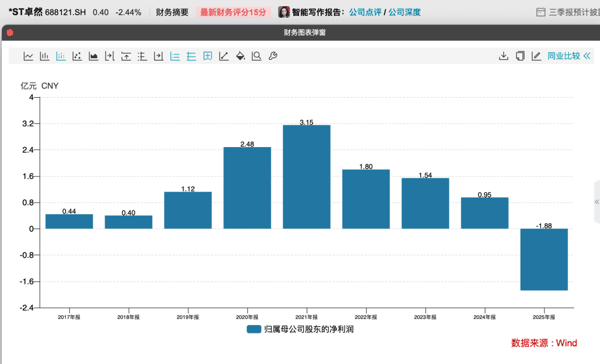
Task: Click the 2017年报 bar labeled 0.44
Action: (69, 222)
